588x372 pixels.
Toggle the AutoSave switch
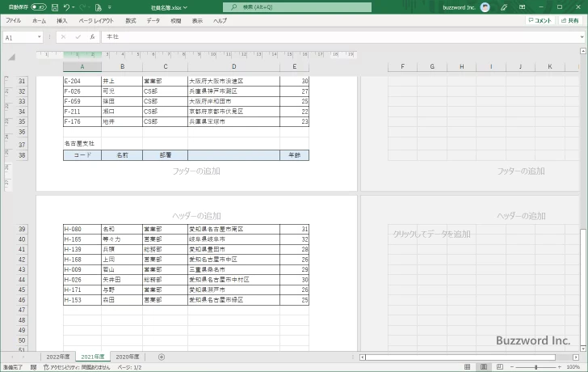pos(39,7)
